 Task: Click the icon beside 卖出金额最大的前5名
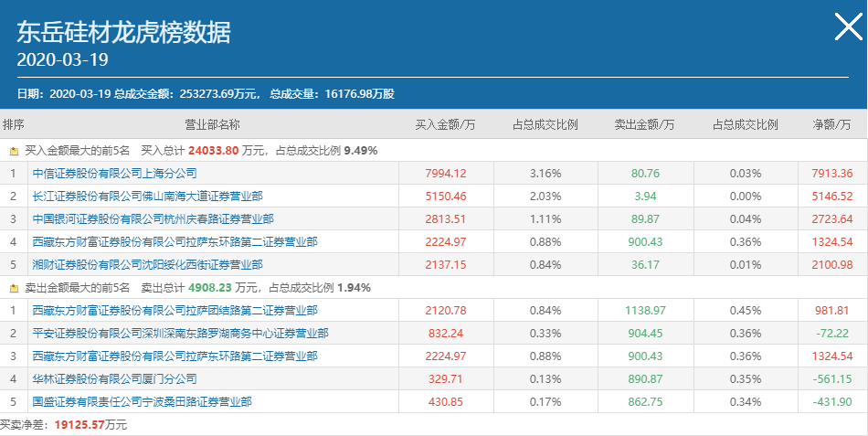14,288
